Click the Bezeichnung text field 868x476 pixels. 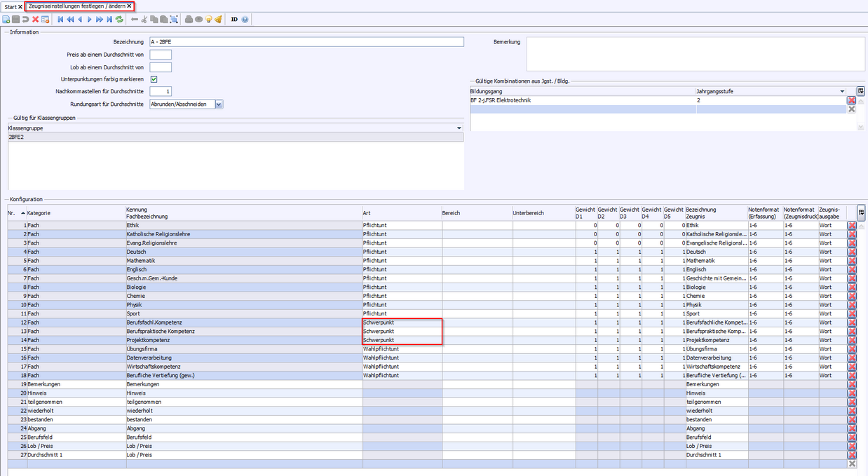[306, 42]
